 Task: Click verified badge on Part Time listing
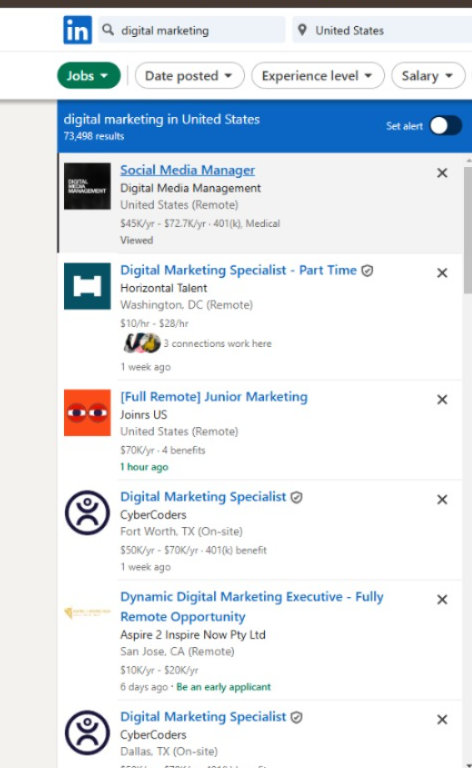(367, 270)
